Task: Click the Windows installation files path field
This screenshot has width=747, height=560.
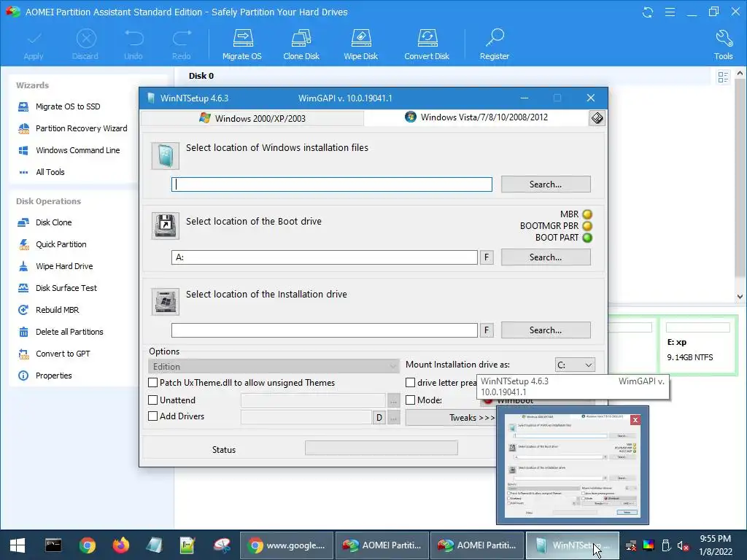Action: (332, 184)
